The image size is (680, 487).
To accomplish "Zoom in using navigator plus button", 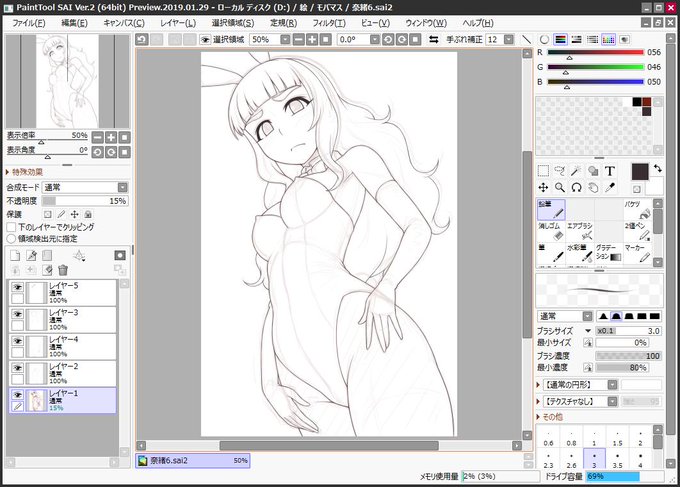I will 111,137.
